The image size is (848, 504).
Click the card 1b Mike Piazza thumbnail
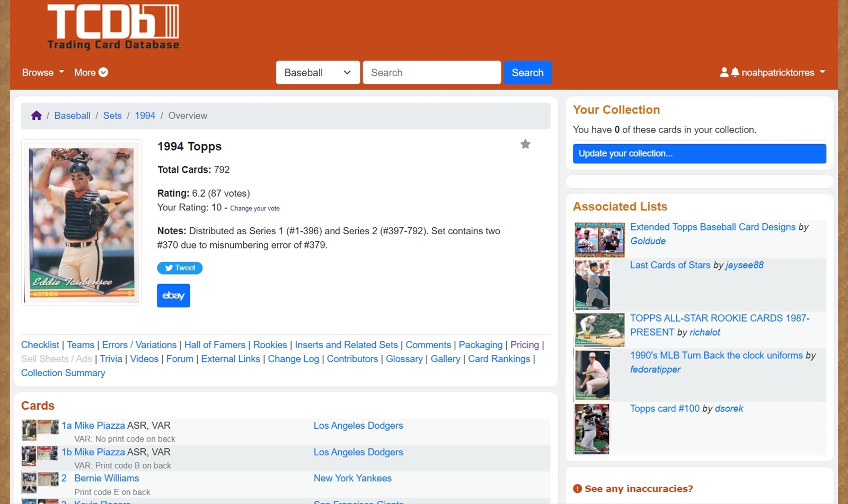(40, 456)
